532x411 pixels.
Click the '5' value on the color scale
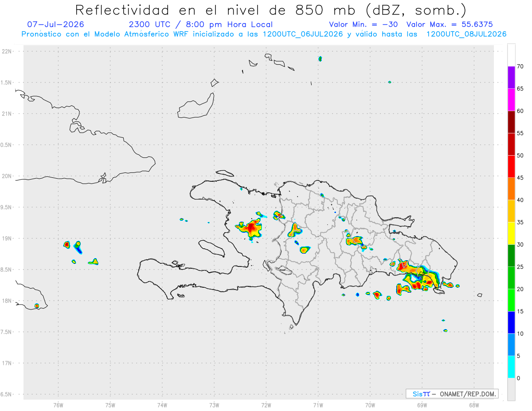[x=519, y=356]
